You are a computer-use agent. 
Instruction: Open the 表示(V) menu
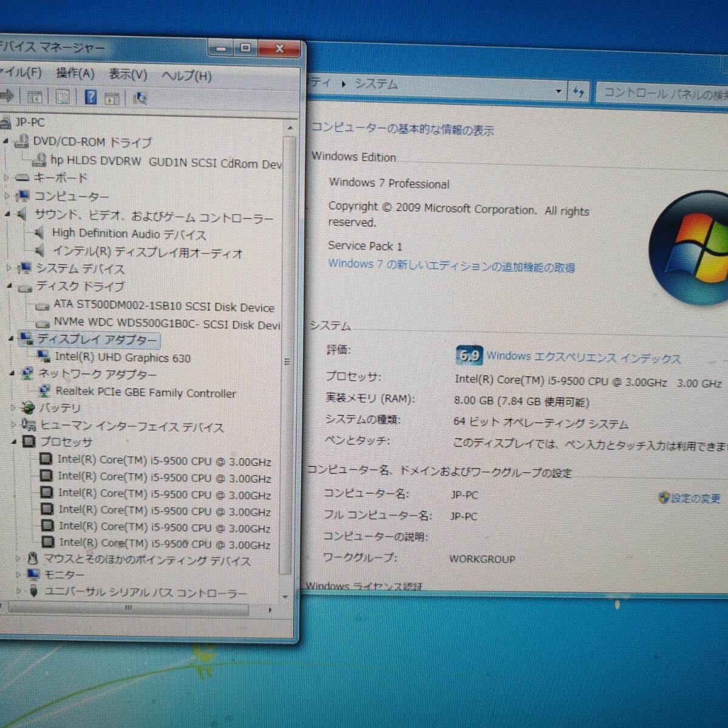128,75
